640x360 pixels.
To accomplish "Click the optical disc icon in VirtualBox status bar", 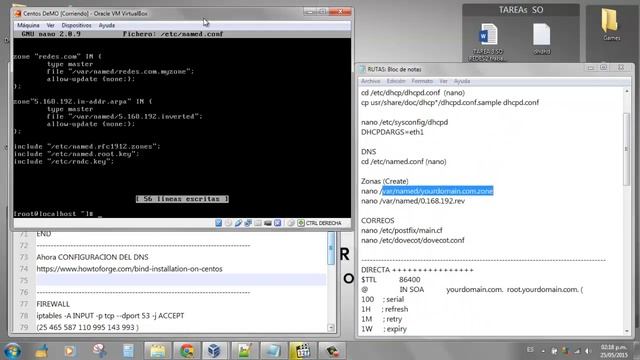I will pyautogui.click(x=228, y=223).
